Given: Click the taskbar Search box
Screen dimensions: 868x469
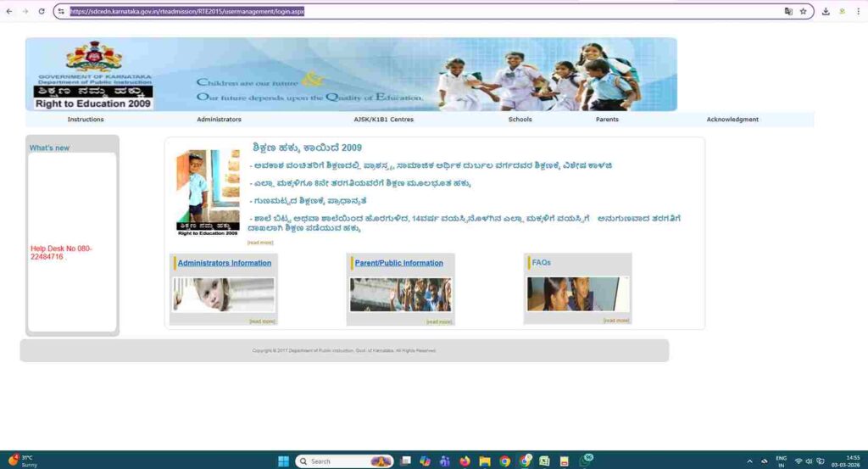Looking at the screenshot, I should pos(344,461).
